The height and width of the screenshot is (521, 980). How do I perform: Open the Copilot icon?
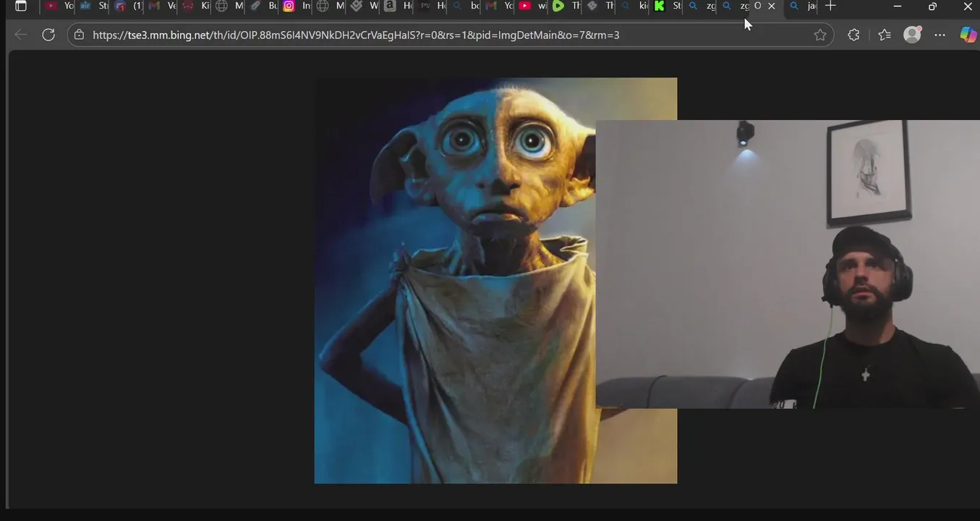[968, 35]
